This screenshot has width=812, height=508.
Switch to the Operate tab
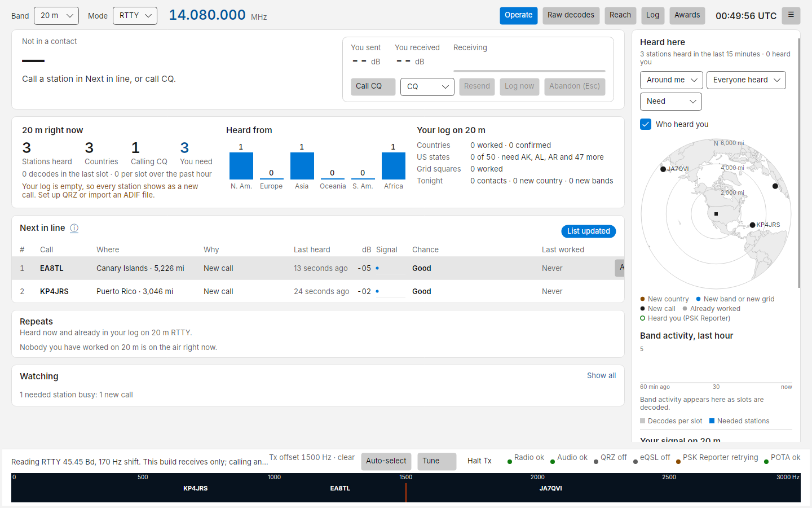(519, 15)
